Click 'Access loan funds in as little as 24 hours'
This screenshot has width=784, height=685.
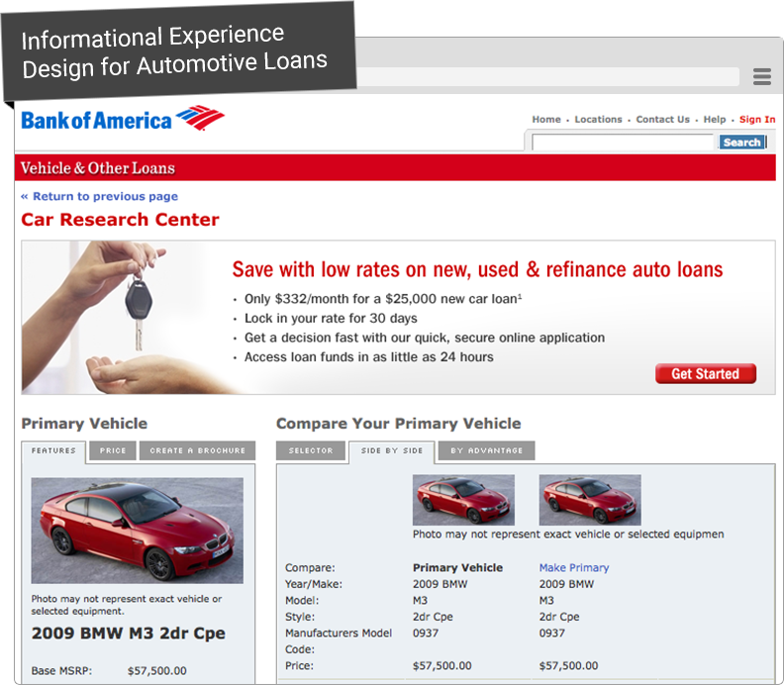tap(369, 357)
